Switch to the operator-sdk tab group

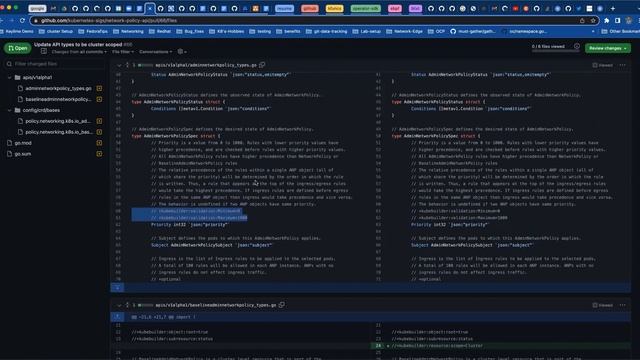(x=365, y=8)
